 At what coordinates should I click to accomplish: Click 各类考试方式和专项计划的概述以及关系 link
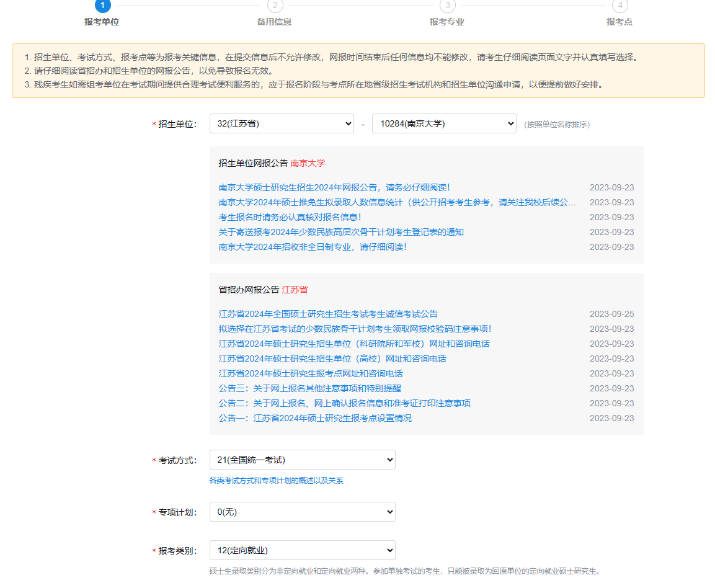276,481
